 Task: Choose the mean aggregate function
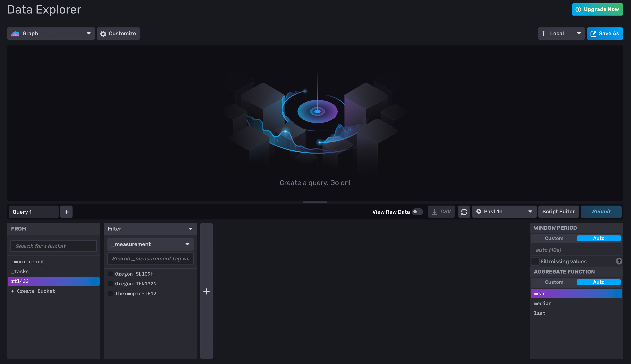pyautogui.click(x=576, y=294)
